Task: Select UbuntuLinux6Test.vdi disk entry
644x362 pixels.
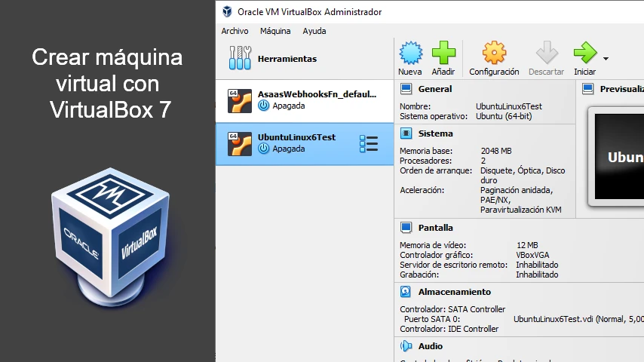Action: [x=578, y=319]
